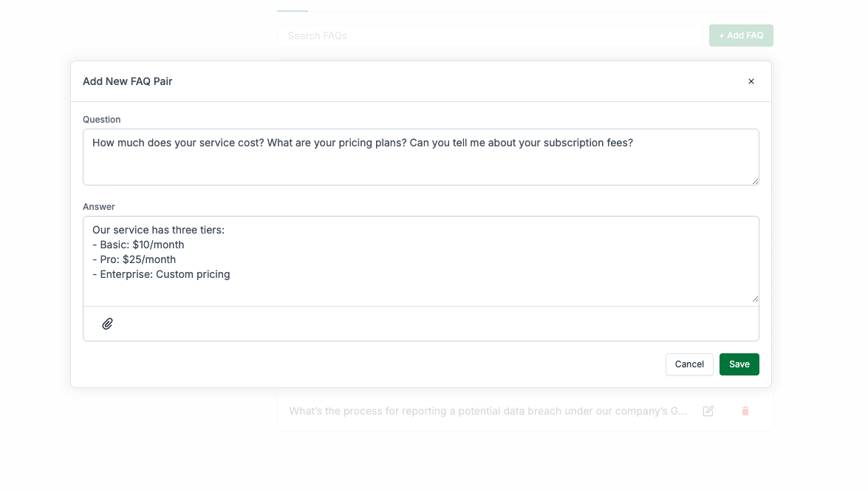Image resolution: width=868 pixels, height=490 pixels.
Task: Click inside the Answer text area
Action: point(421,260)
